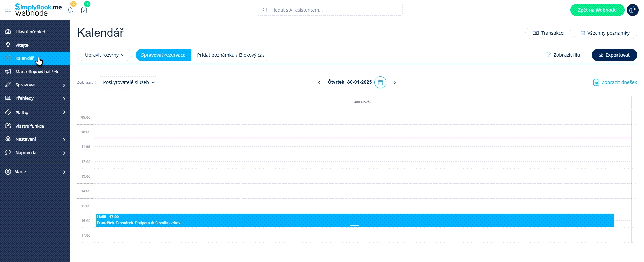The width and height of the screenshot is (644, 262).
Task: Click the Exportovat button
Action: pyautogui.click(x=614, y=55)
